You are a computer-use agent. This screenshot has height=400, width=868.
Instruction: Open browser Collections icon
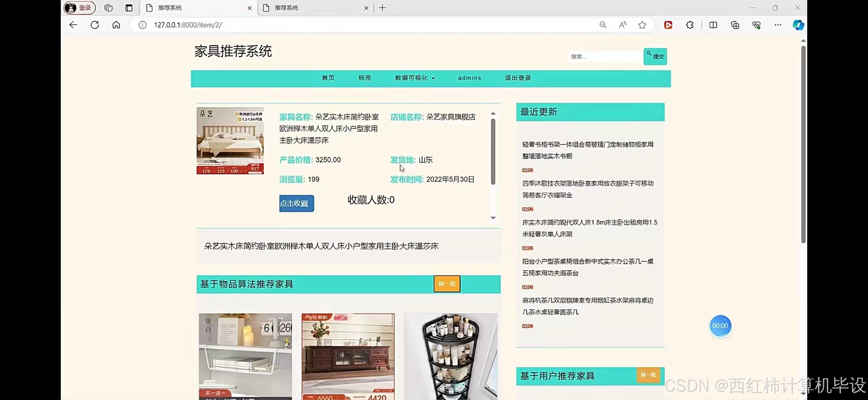click(x=735, y=25)
